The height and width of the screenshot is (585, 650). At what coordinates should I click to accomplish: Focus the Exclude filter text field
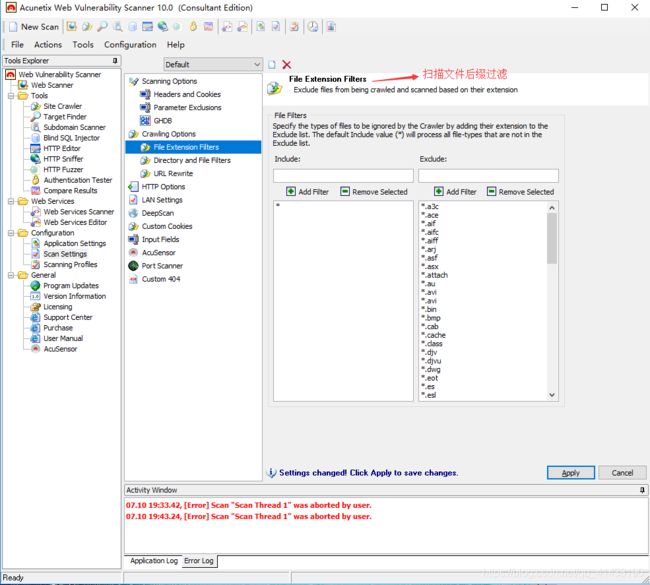(488, 176)
